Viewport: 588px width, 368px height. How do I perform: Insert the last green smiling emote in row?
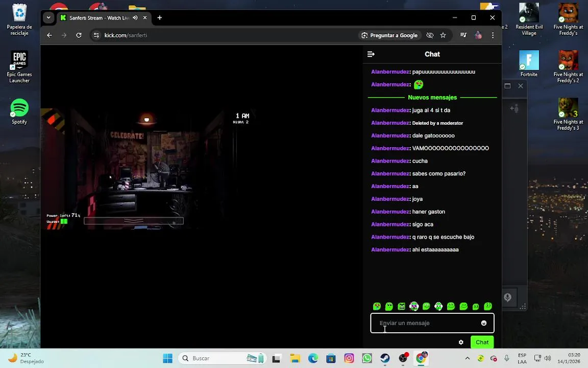488,307
